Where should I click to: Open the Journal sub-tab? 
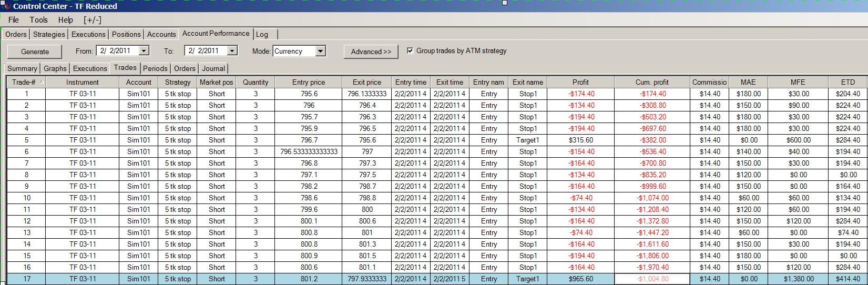213,68
